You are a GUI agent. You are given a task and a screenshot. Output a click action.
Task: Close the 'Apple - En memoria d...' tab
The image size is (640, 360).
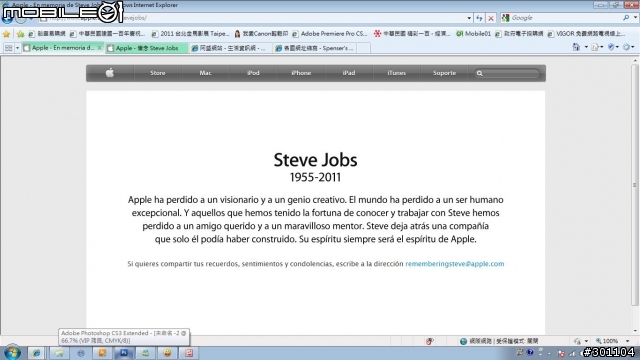[100, 48]
